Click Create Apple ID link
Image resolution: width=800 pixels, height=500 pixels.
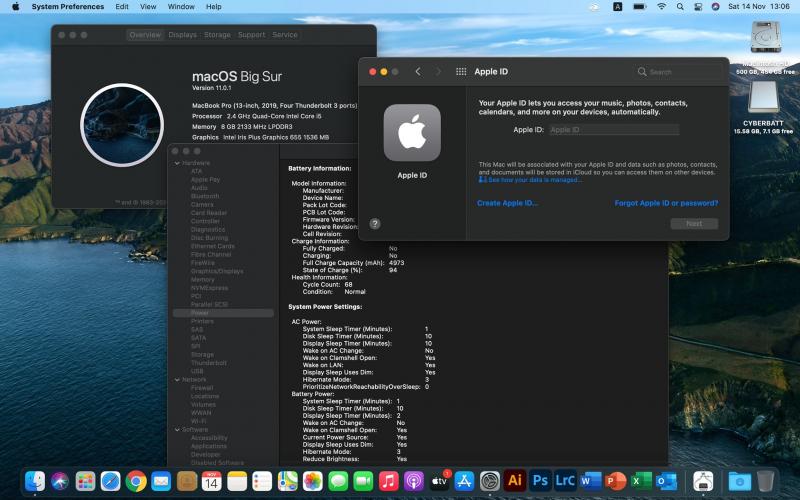(x=507, y=203)
